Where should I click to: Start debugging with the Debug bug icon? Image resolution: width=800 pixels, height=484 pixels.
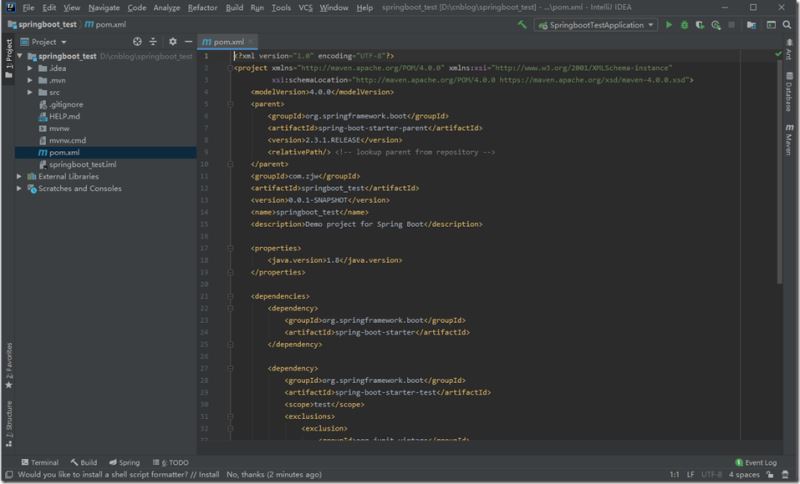[x=686, y=24]
